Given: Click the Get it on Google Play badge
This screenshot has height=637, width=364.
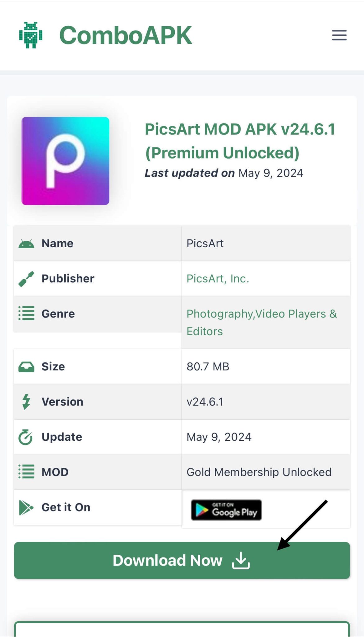Looking at the screenshot, I should tap(226, 509).
